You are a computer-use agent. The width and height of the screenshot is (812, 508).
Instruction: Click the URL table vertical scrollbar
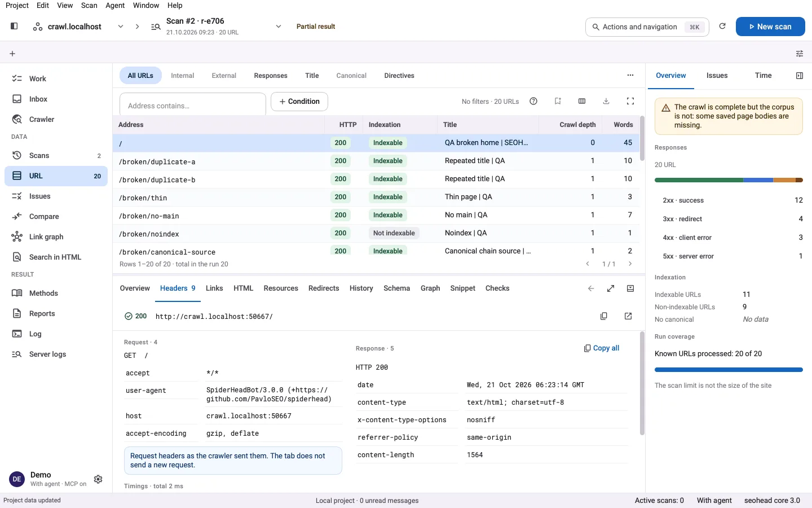tap(642, 138)
